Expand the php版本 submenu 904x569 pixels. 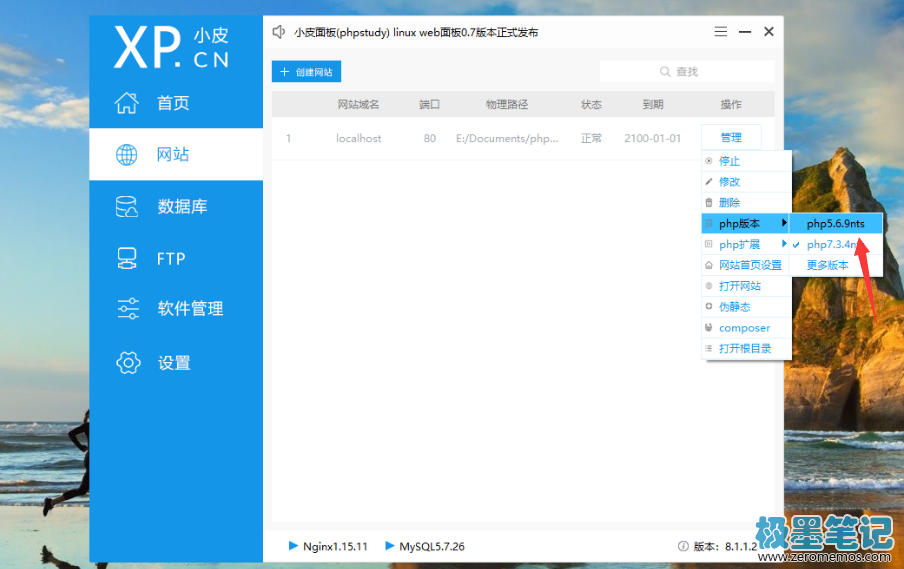coord(746,224)
